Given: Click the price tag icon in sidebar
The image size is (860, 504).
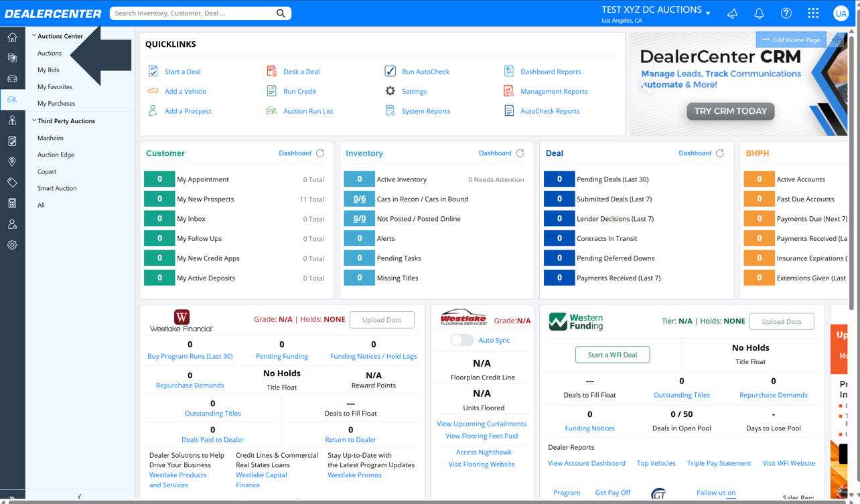Looking at the screenshot, I should (x=12, y=183).
